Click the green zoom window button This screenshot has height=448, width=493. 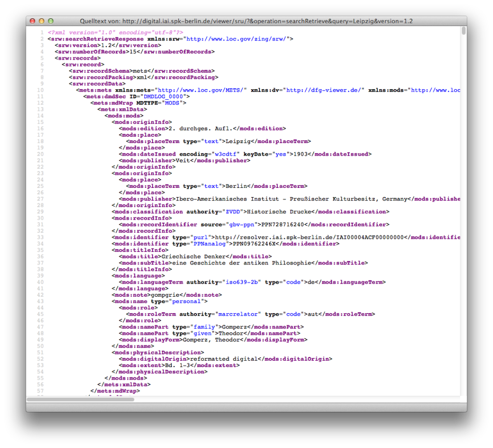point(51,21)
